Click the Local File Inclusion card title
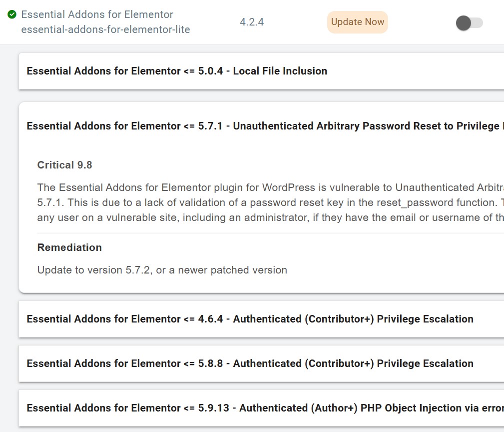The width and height of the screenshot is (504, 432). tap(177, 71)
